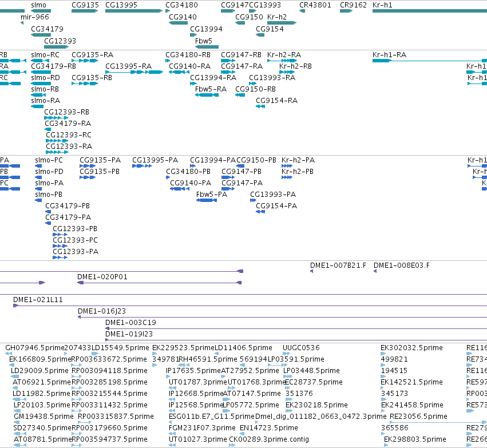Click EST CK00289.3prime.contig
The height and width of the screenshot is (448, 487).
pos(269,439)
